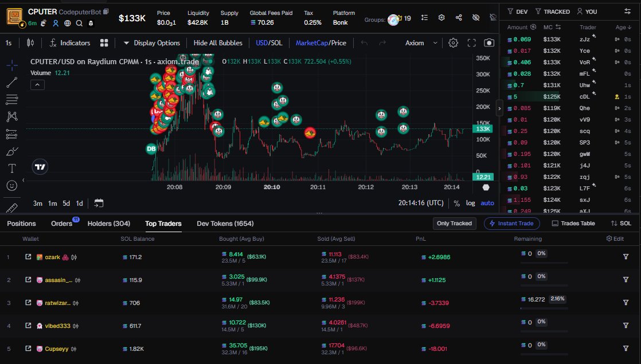Toggle percentage scale
641x364 pixels.
pyautogui.click(x=456, y=203)
